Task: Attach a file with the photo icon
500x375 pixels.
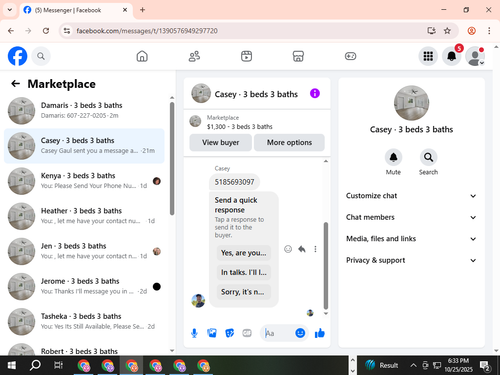Action: 212,333
